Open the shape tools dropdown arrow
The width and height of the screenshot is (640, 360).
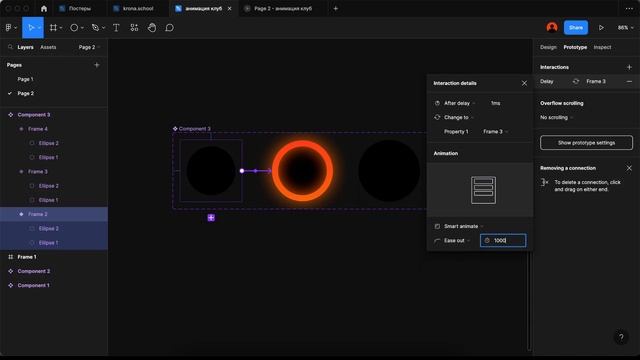pos(82,28)
